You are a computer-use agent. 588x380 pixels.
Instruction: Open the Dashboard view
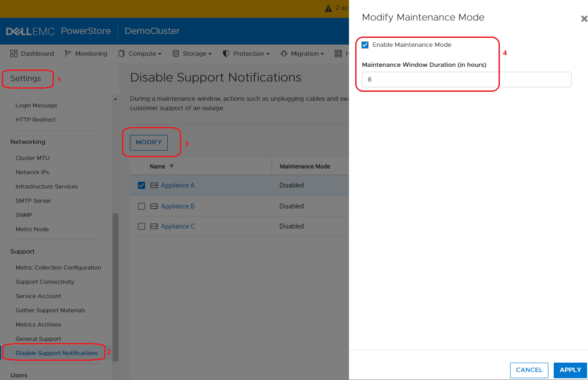click(x=32, y=53)
